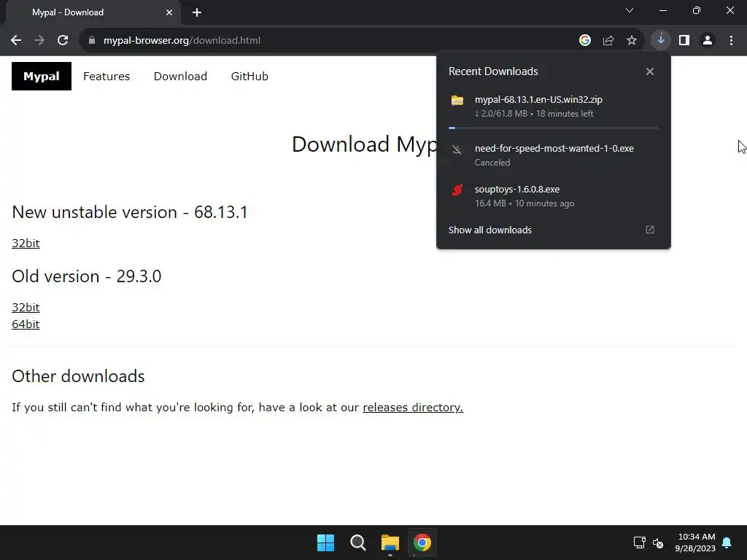This screenshot has height=560, width=747.
Task: Bookmark this page with the star
Action: tap(632, 41)
